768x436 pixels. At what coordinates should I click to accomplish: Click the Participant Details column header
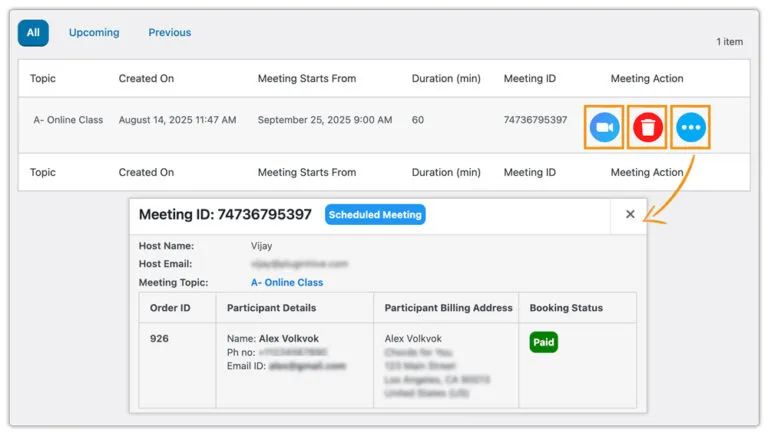pyautogui.click(x=272, y=308)
